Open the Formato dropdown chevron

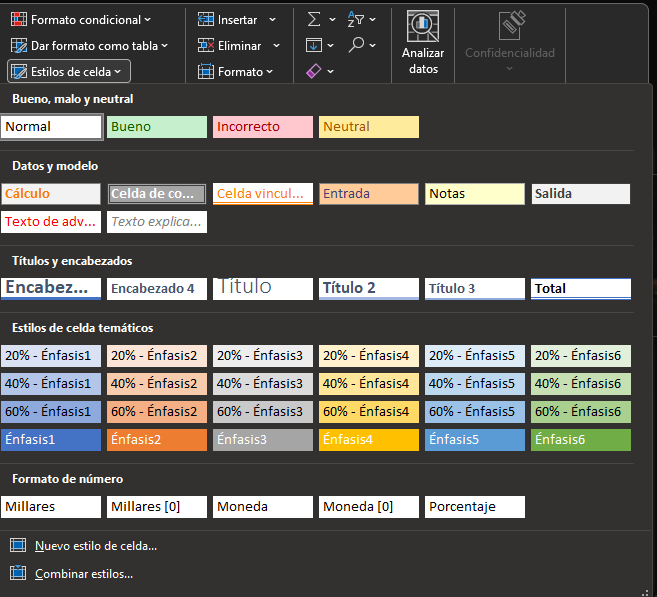pyautogui.click(x=269, y=72)
